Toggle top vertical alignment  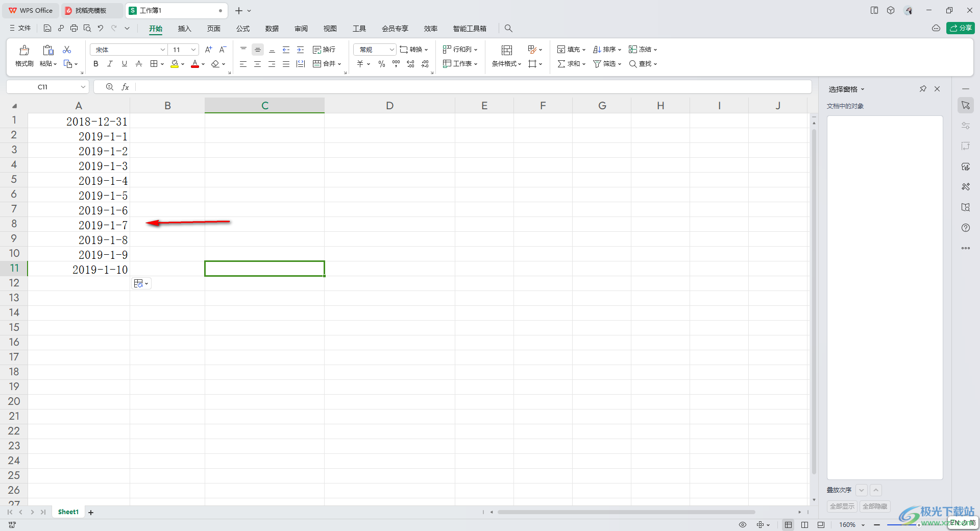point(243,50)
